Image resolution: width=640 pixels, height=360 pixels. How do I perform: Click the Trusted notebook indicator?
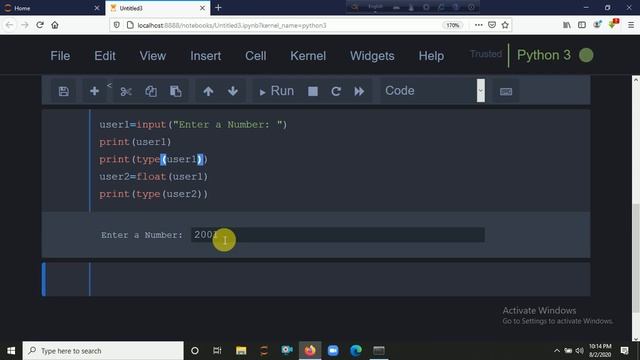[486, 54]
